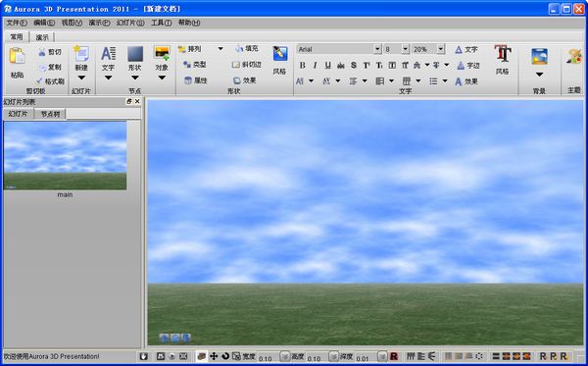Click the text color (文字) triangle button

click(x=466, y=49)
